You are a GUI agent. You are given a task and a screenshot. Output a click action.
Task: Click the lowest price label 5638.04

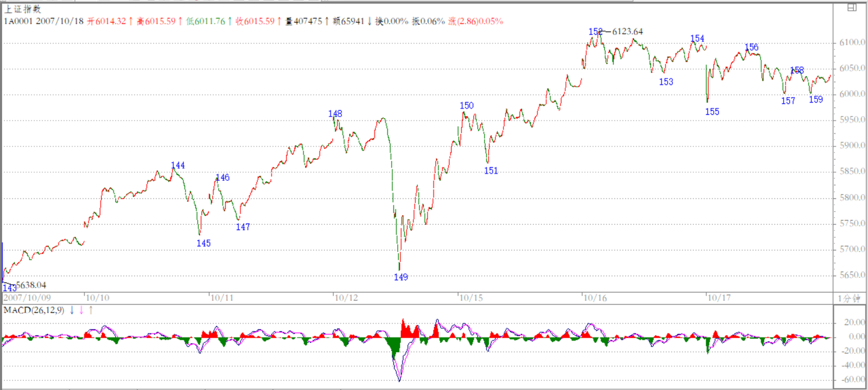coord(31,285)
